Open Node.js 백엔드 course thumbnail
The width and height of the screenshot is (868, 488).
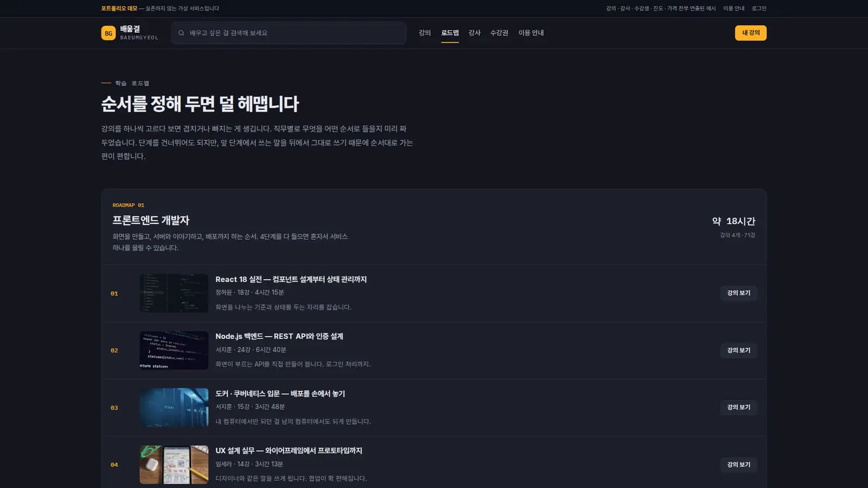coord(174,350)
